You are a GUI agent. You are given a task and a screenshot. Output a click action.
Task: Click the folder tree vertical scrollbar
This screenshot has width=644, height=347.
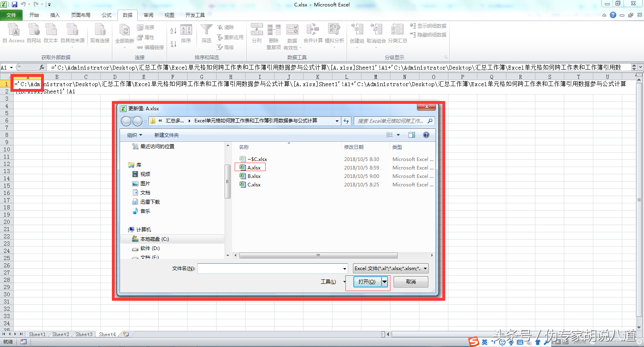pos(227,181)
